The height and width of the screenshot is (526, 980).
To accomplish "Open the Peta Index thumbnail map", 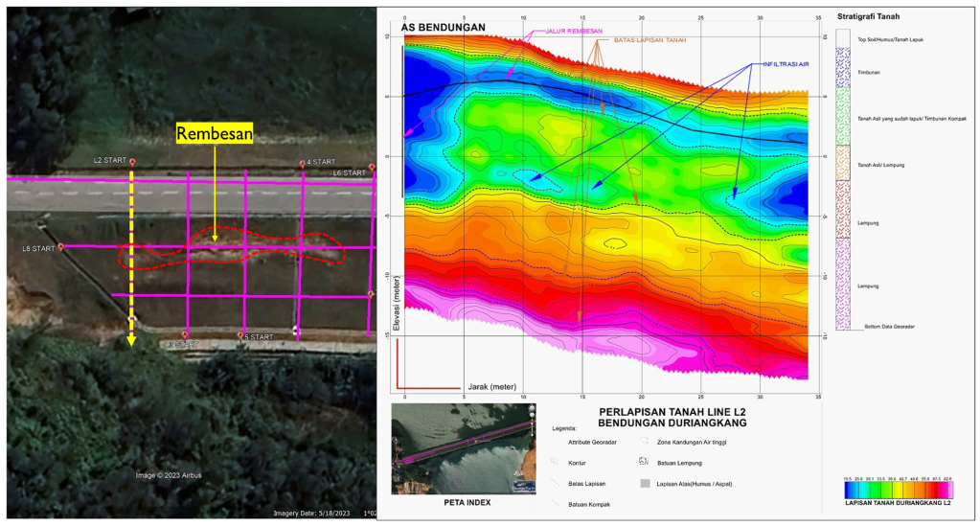I will tap(461, 448).
